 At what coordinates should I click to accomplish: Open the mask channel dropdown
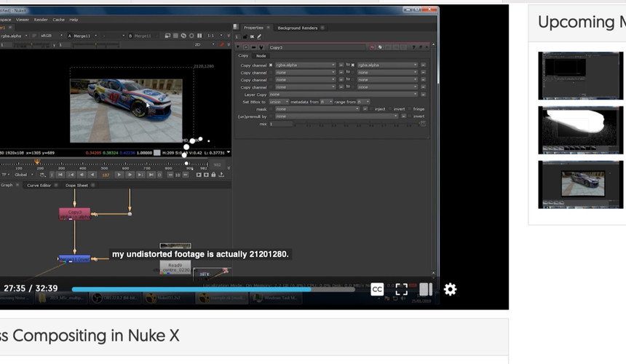click(x=317, y=109)
